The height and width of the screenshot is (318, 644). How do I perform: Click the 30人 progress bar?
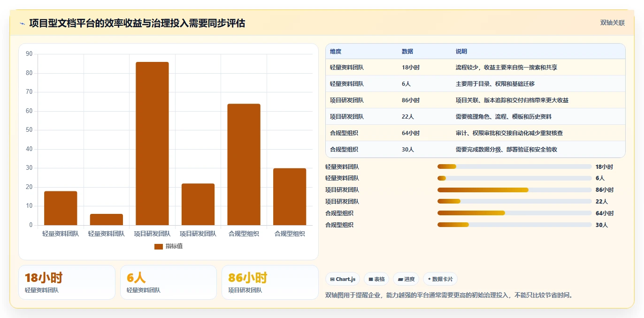(x=514, y=225)
